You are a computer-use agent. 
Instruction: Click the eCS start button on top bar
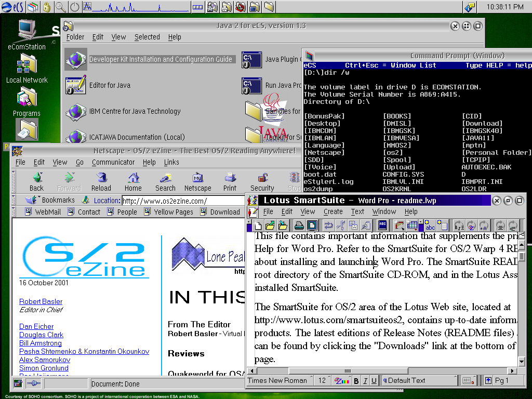pyautogui.click(x=12, y=7)
